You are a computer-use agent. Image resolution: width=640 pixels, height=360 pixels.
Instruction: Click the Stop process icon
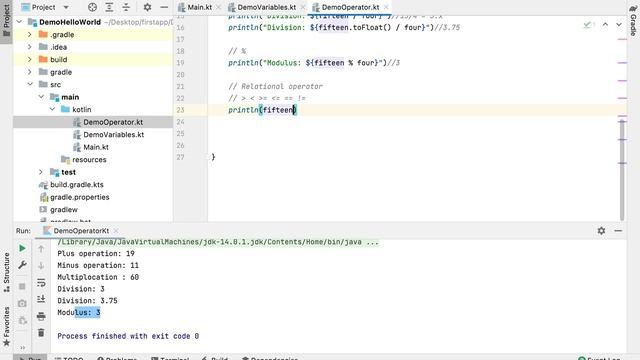coord(22,287)
